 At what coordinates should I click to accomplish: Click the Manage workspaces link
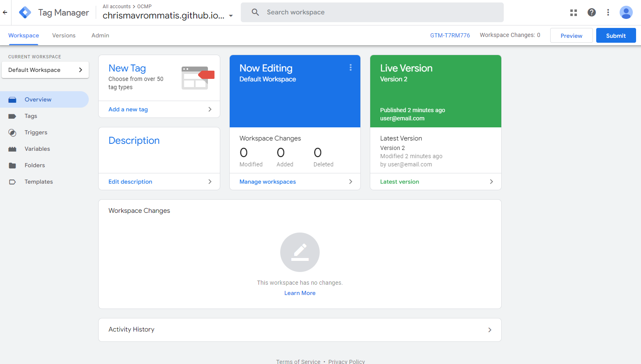(x=267, y=182)
